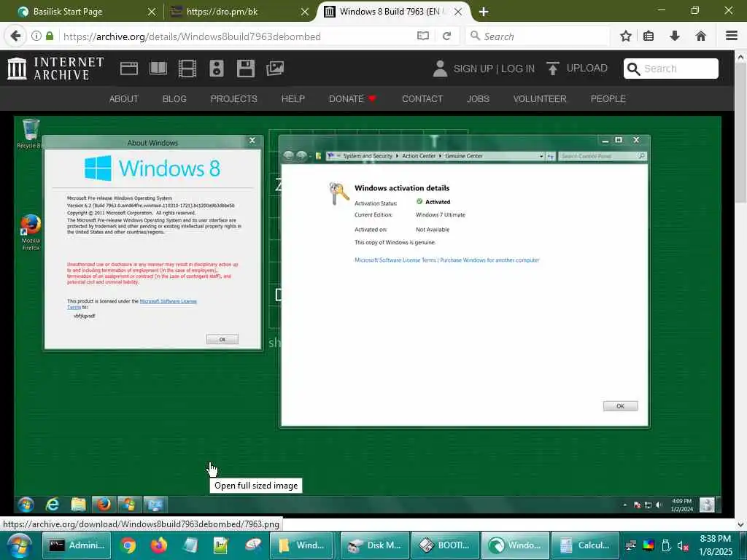Screen dimensions: 747x560
Task: Switch to Disk Management taskbar button
Action: 375,545
